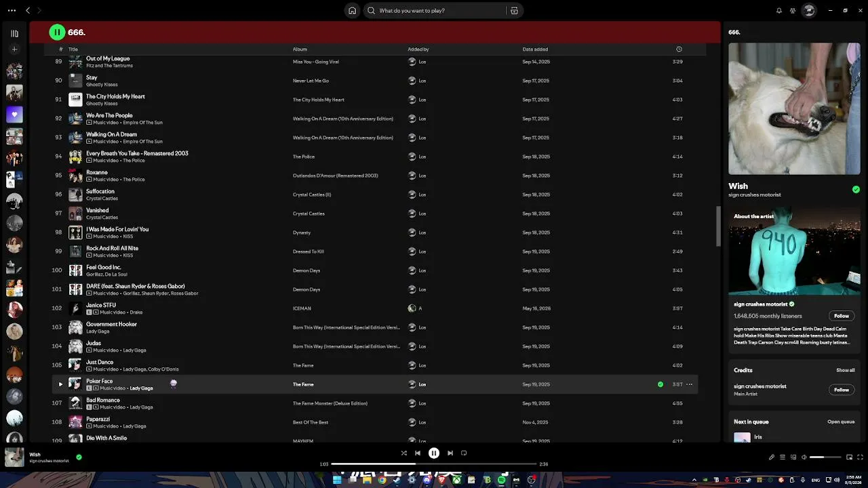Skip to the next track

point(450,453)
